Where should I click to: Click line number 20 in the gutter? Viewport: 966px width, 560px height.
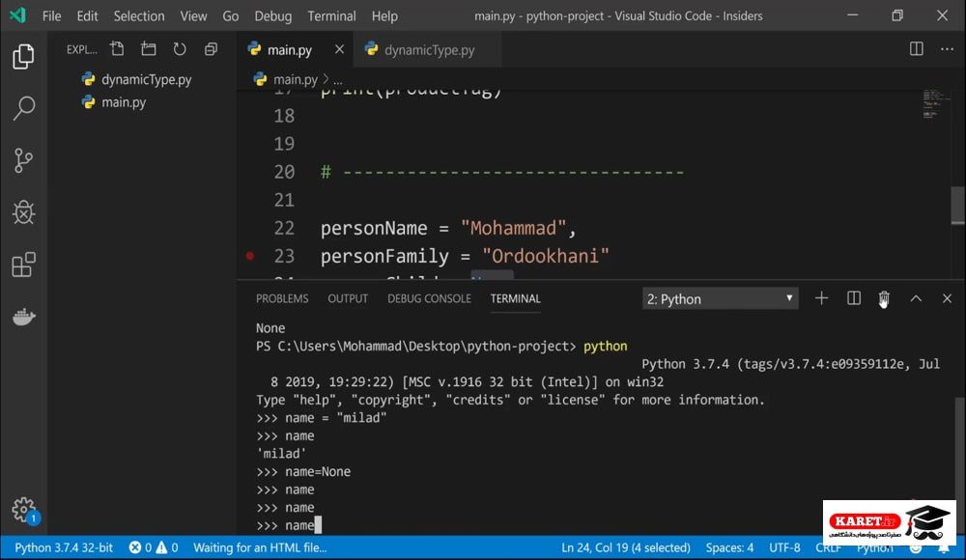tap(284, 172)
